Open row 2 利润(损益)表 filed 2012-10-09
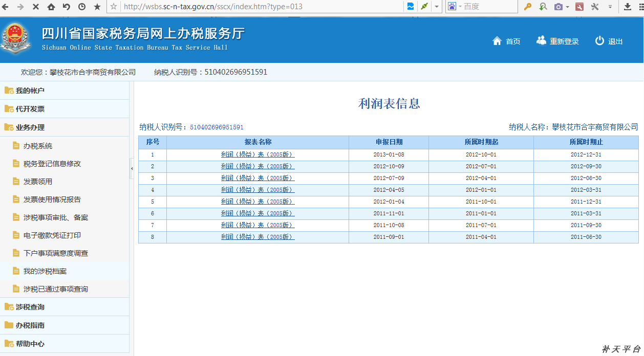This screenshot has width=644, height=356. [x=257, y=166]
